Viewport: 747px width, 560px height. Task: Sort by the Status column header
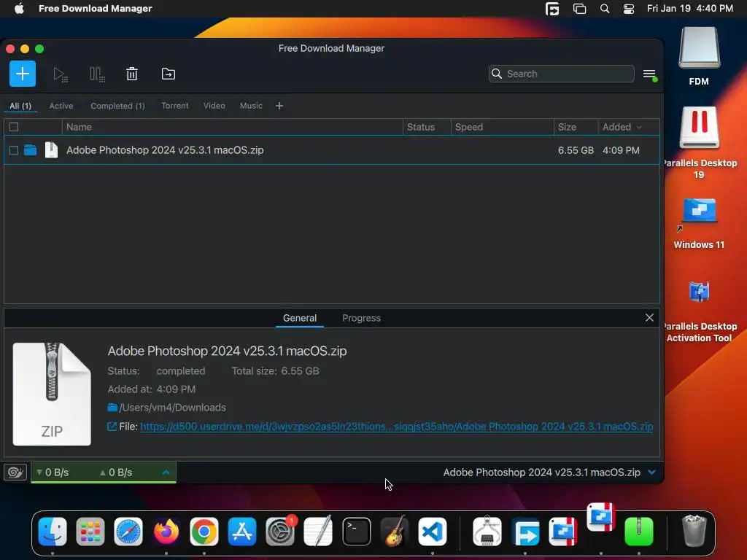(x=427, y=127)
